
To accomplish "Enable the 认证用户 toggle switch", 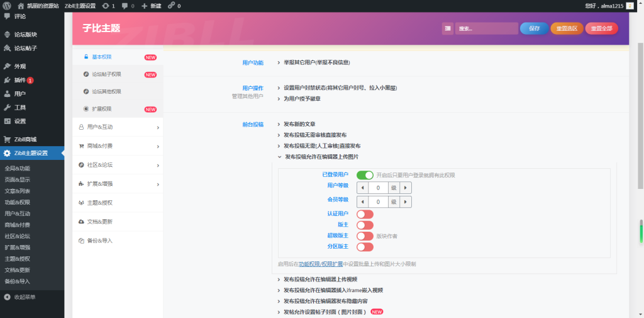I will coord(365,215).
